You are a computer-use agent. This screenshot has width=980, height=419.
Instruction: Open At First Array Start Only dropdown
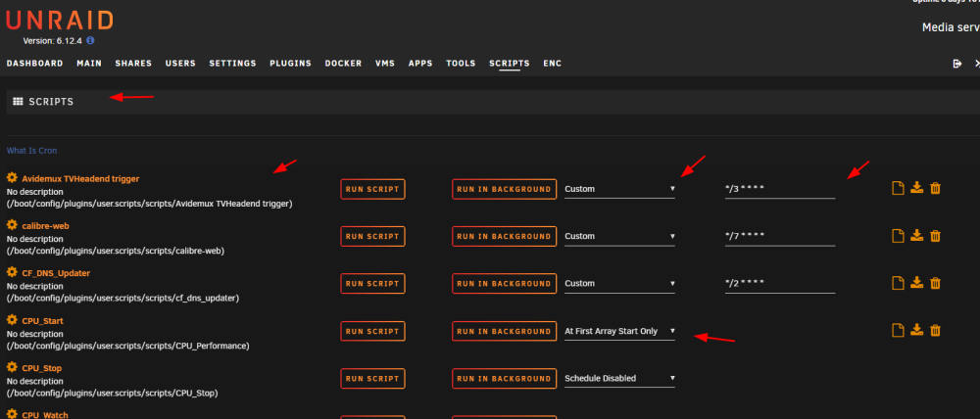click(x=619, y=331)
